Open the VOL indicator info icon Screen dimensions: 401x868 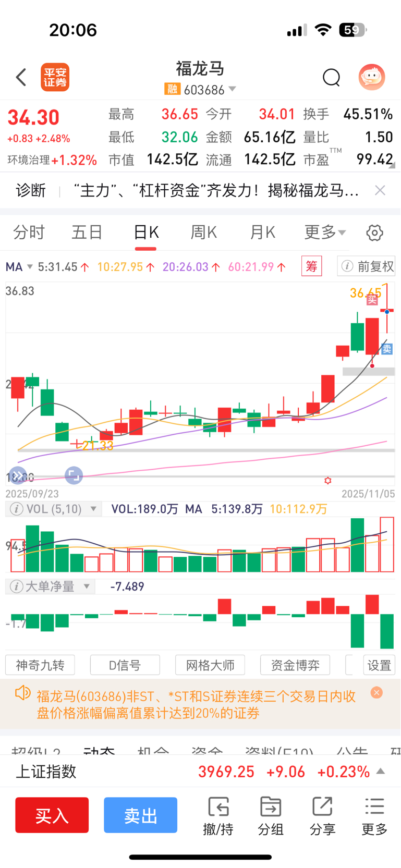pos(17,509)
